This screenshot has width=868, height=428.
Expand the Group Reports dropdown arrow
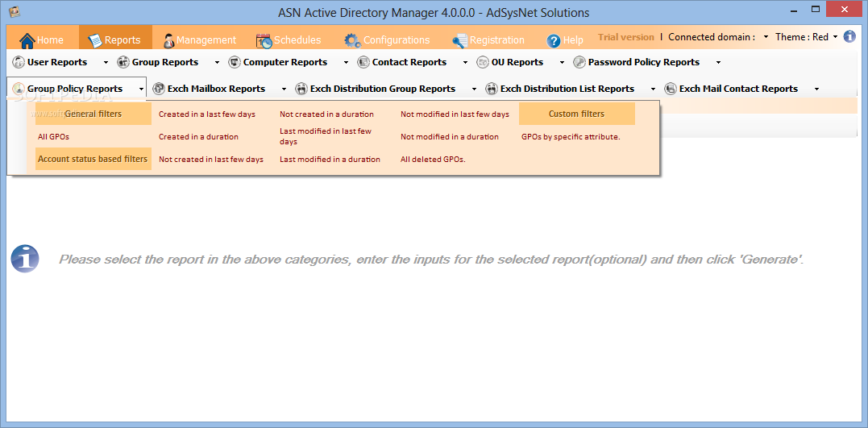click(217, 63)
